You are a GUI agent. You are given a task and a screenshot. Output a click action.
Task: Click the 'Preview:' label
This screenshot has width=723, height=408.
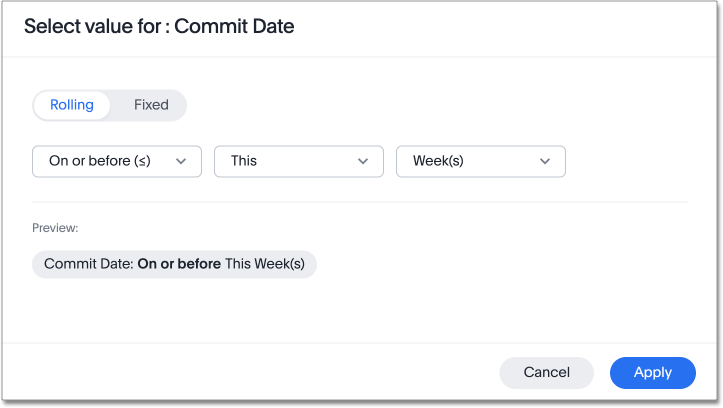coord(55,228)
